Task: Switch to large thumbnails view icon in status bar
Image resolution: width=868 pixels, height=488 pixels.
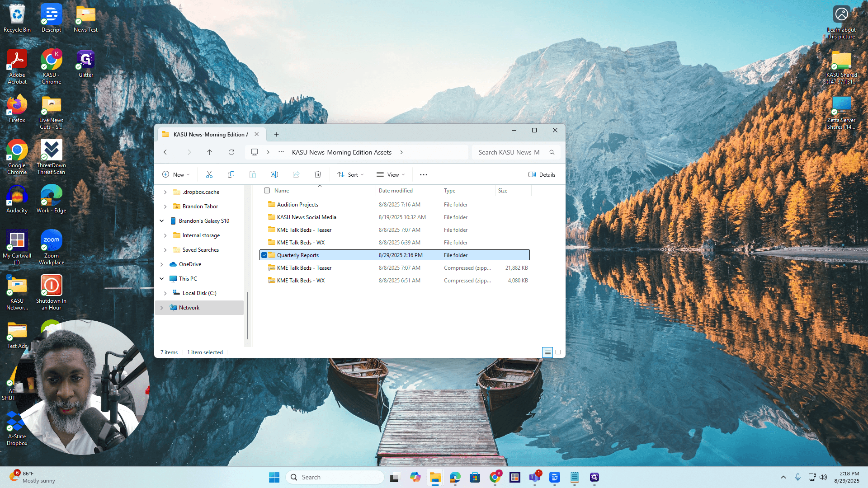Action: (x=558, y=352)
